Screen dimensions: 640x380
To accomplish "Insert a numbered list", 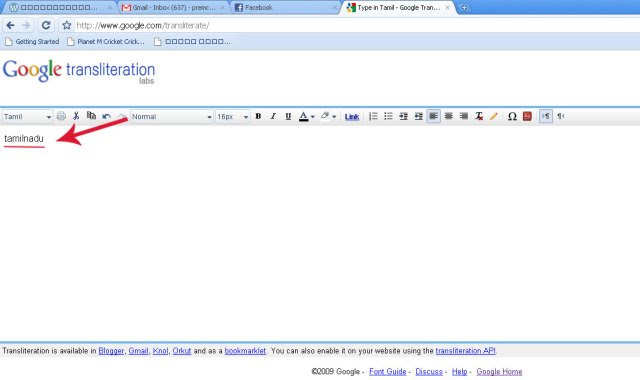I will pyautogui.click(x=373, y=116).
